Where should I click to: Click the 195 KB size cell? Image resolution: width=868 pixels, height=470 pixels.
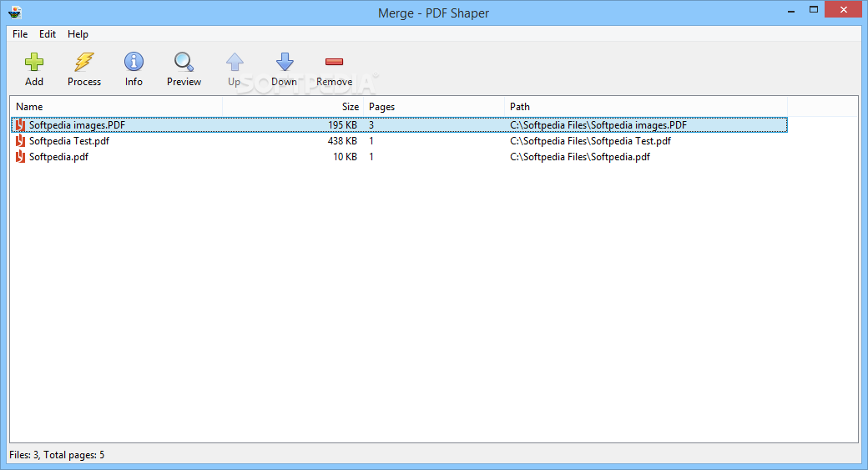click(342, 125)
